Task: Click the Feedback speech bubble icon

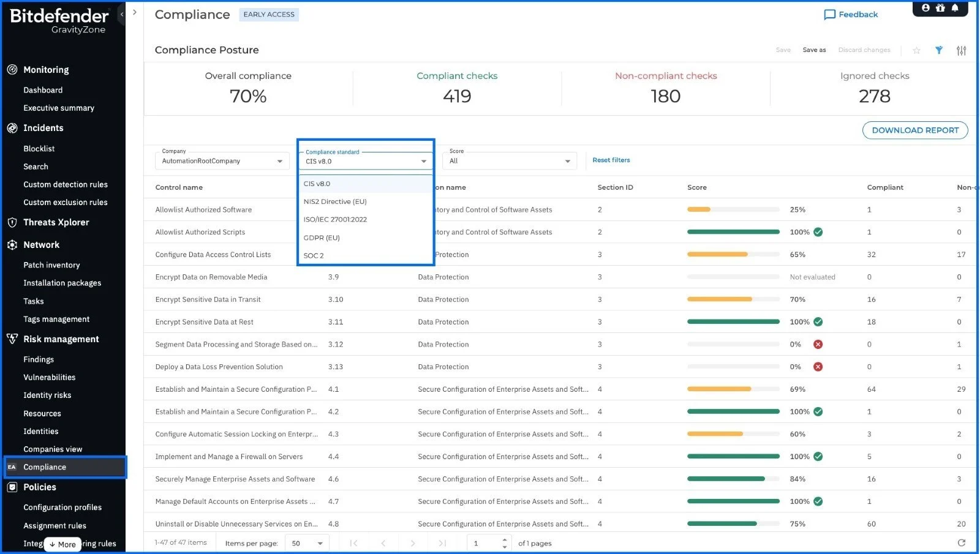Action: point(829,15)
